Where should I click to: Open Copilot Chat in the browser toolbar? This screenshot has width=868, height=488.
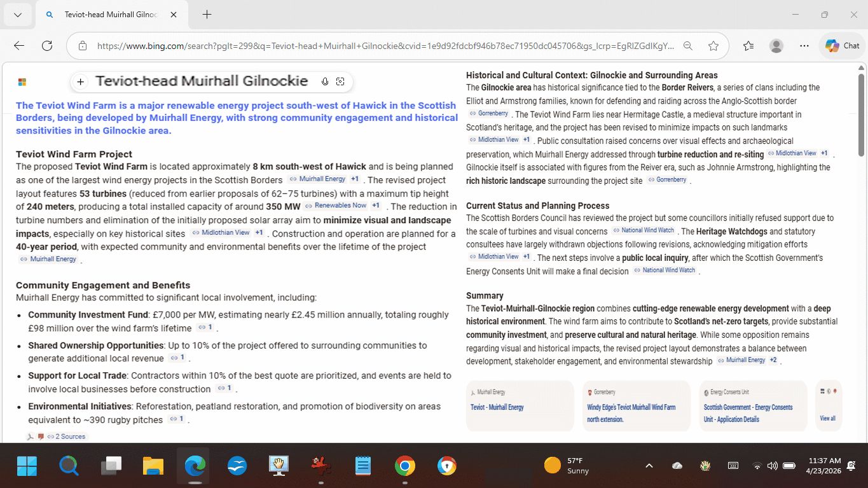pyautogui.click(x=842, y=46)
